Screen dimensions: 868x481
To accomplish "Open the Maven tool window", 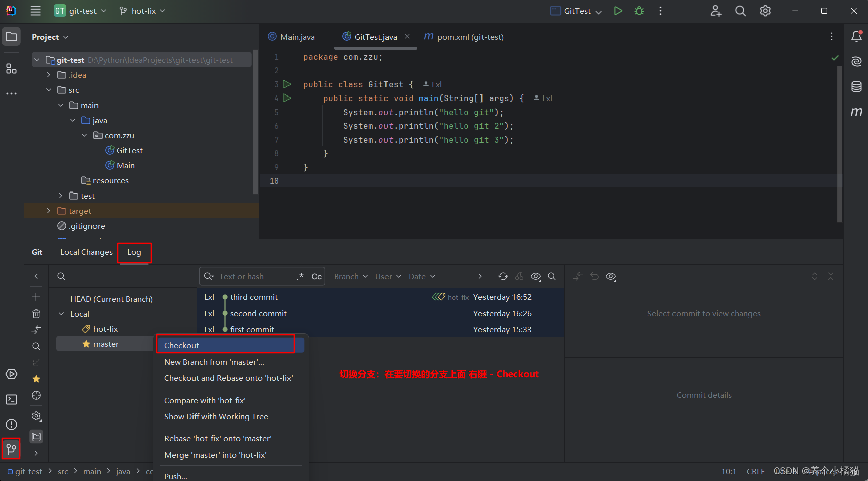I will tap(856, 112).
